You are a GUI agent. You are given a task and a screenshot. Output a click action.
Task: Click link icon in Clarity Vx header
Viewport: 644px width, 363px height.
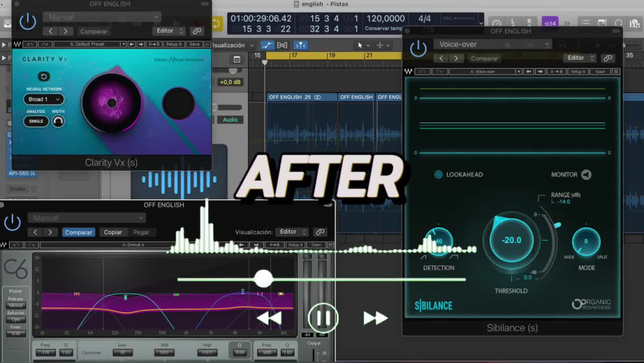point(197,31)
